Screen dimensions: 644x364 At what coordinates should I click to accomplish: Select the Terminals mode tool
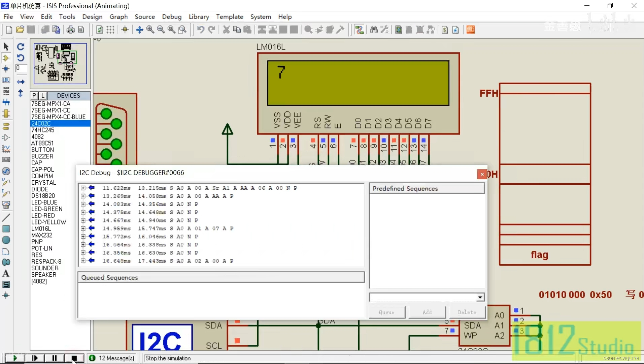(6, 126)
